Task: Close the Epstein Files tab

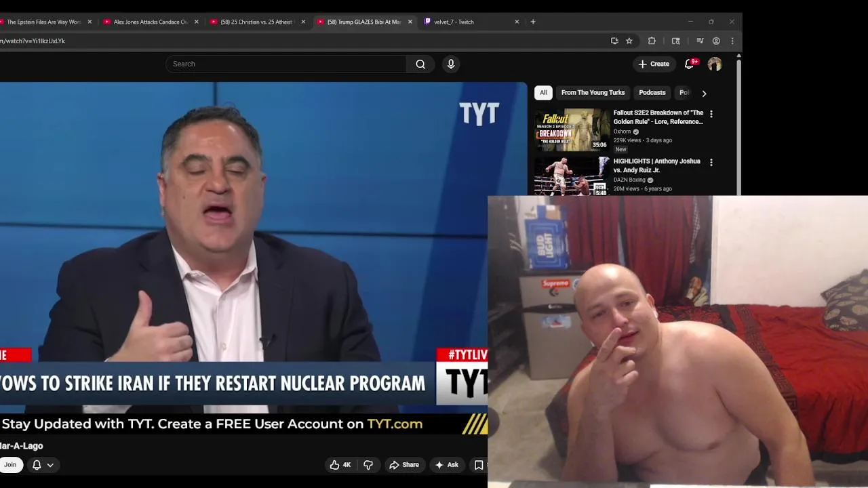Action: (x=90, y=22)
